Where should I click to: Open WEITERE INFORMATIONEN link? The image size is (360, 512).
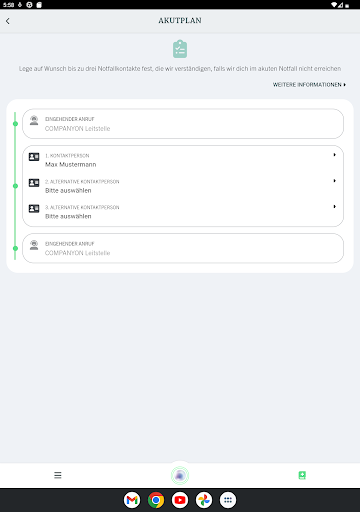click(x=309, y=85)
